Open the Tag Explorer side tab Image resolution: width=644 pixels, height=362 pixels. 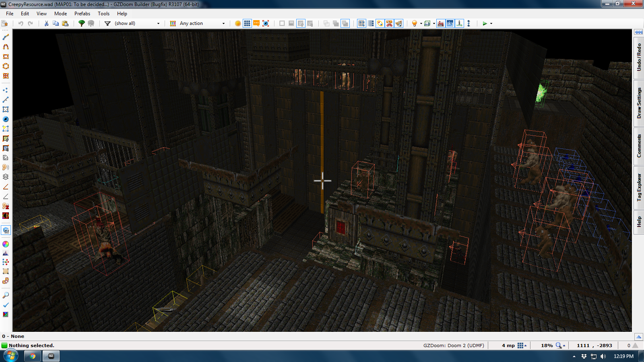pos(639,187)
